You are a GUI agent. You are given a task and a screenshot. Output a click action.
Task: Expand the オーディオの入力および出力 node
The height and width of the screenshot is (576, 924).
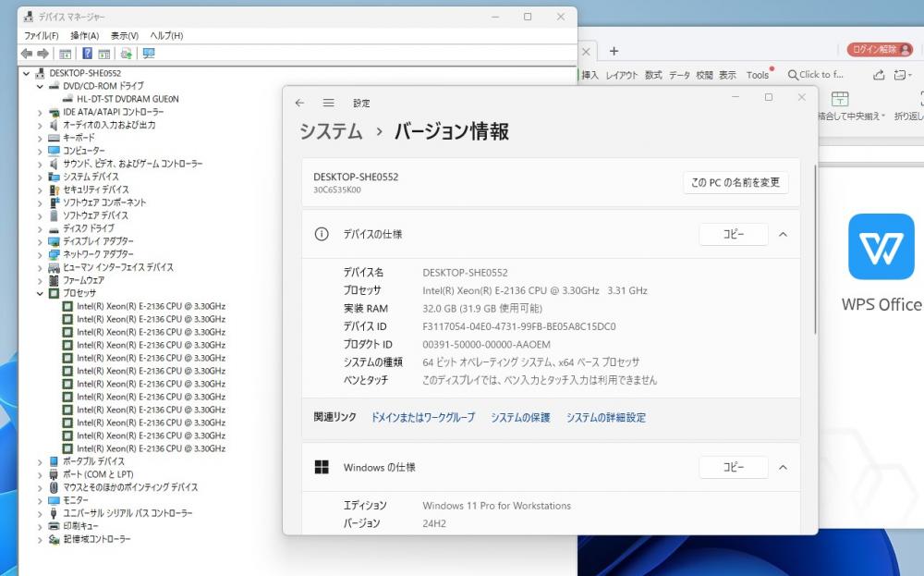pos(40,125)
